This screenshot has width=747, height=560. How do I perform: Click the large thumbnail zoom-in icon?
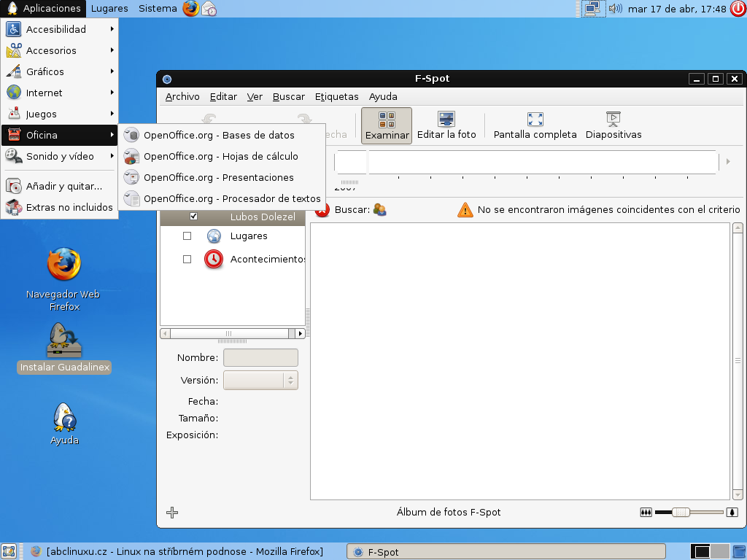click(x=732, y=513)
